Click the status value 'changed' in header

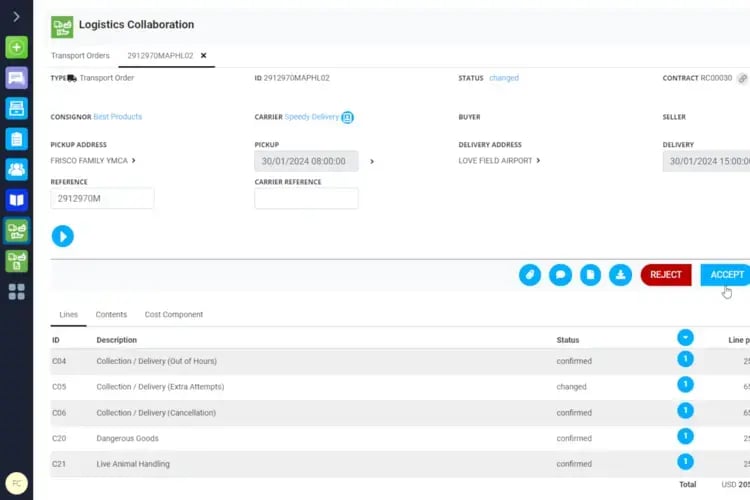[504, 78]
